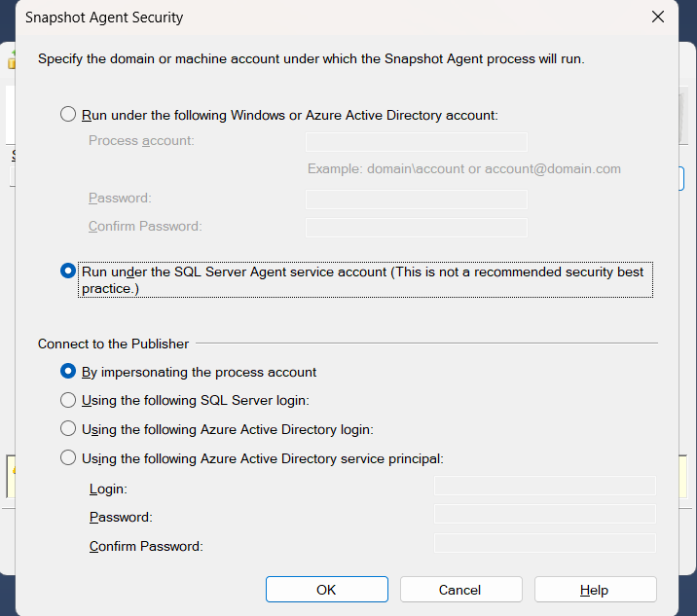Choose Using the following Azure Active Directory login
This screenshot has width=697, height=616.
coord(68,429)
